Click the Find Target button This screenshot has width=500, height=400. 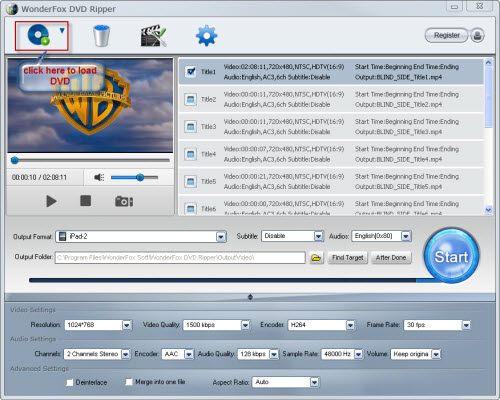click(x=348, y=258)
